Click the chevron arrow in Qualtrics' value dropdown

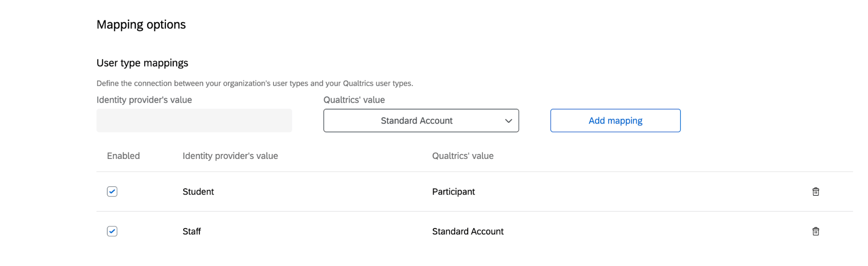click(x=508, y=121)
